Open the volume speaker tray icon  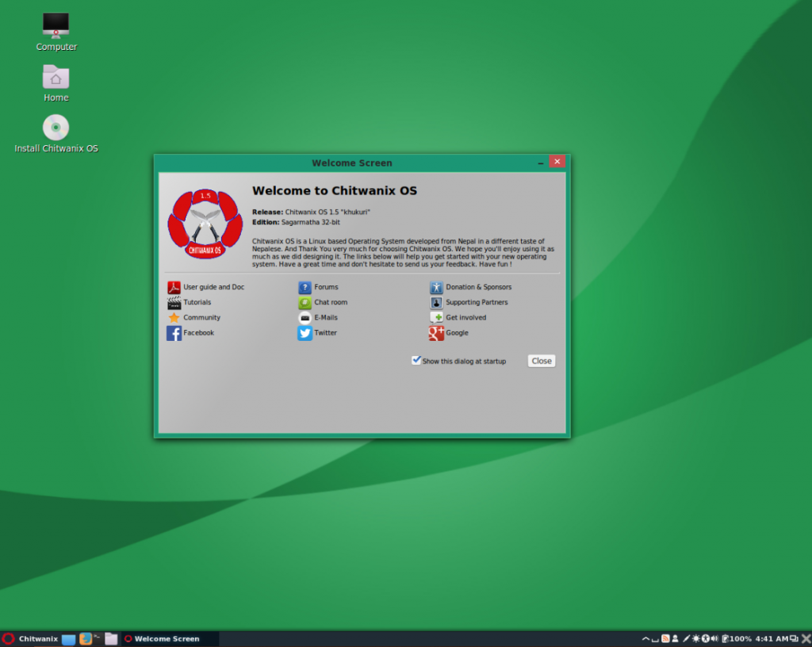715,639
